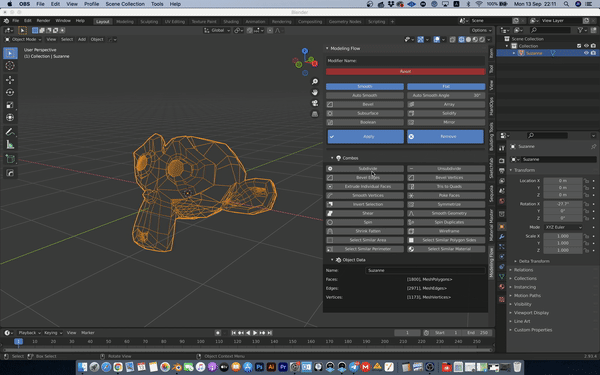
Task: Click timeline playhead at frame 1
Action: tap(18, 341)
